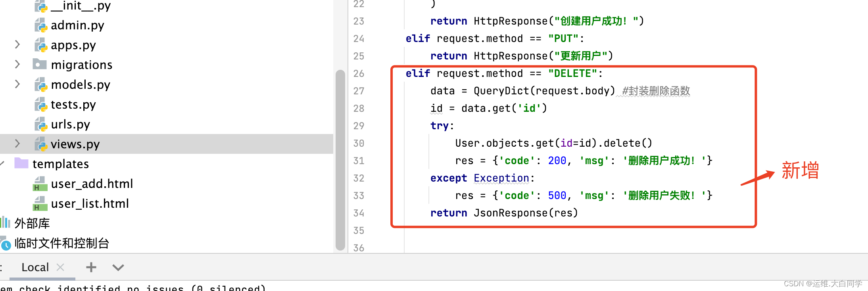Click the #封装删除函数 comment

656,91
